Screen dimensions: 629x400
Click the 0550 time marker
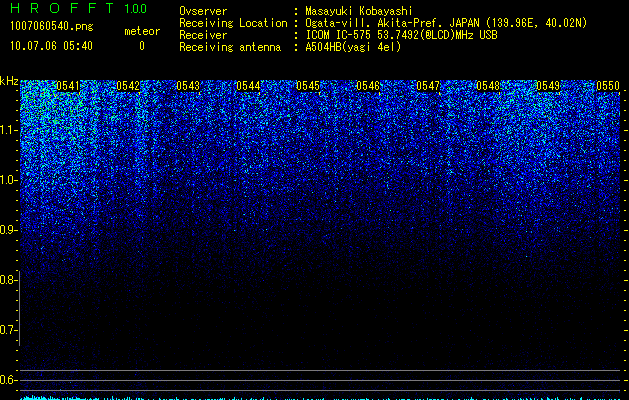point(608,86)
